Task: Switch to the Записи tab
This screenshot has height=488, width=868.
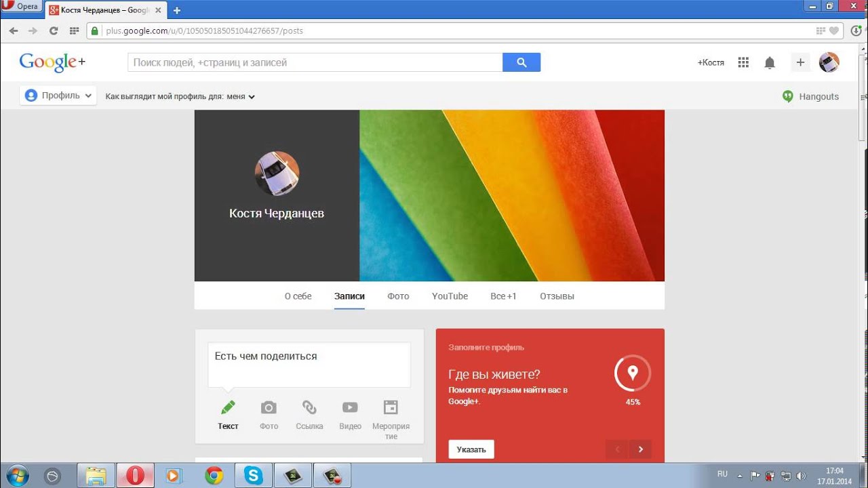Action: click(349, 296)
